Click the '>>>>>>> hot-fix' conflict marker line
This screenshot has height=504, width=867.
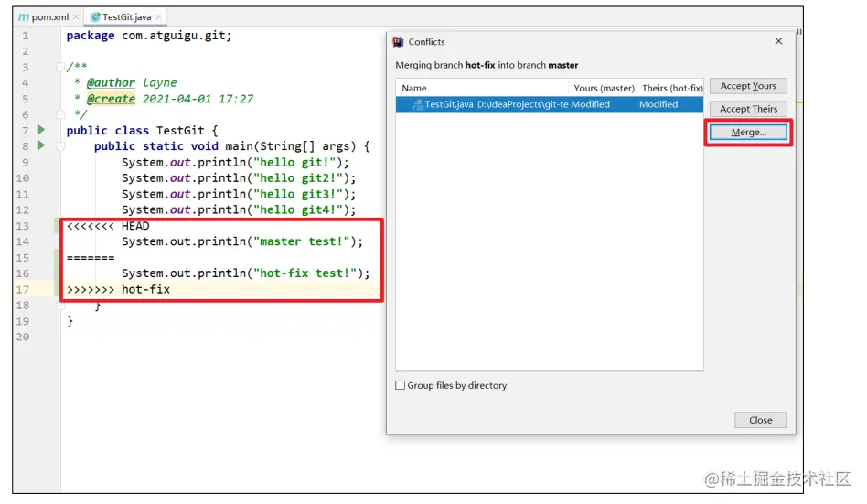coord(118,289)
